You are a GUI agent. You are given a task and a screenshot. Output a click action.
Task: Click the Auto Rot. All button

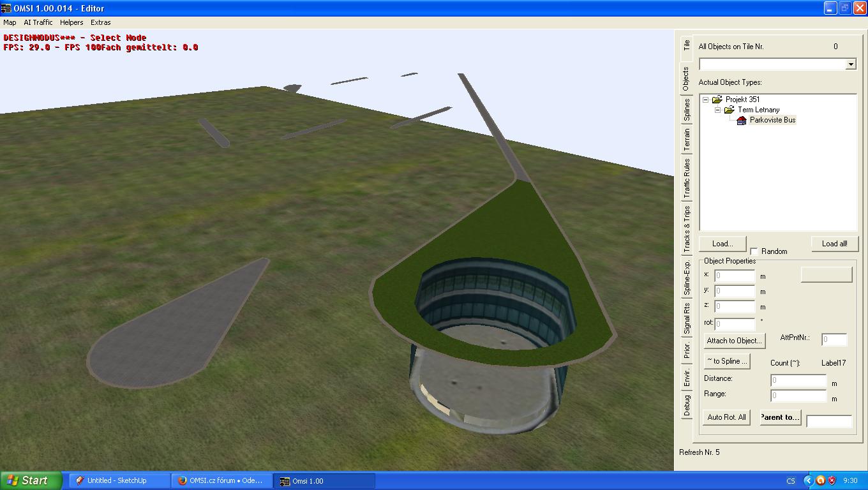coord(726,417)
